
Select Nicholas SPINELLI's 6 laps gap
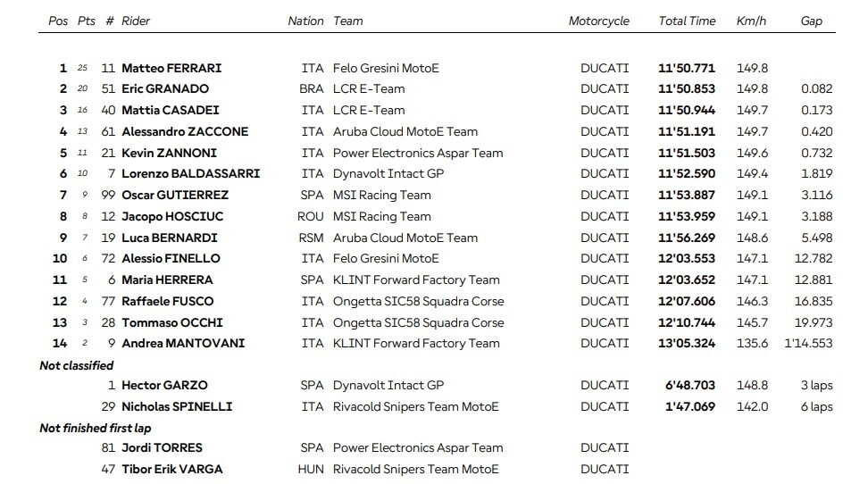816,406
